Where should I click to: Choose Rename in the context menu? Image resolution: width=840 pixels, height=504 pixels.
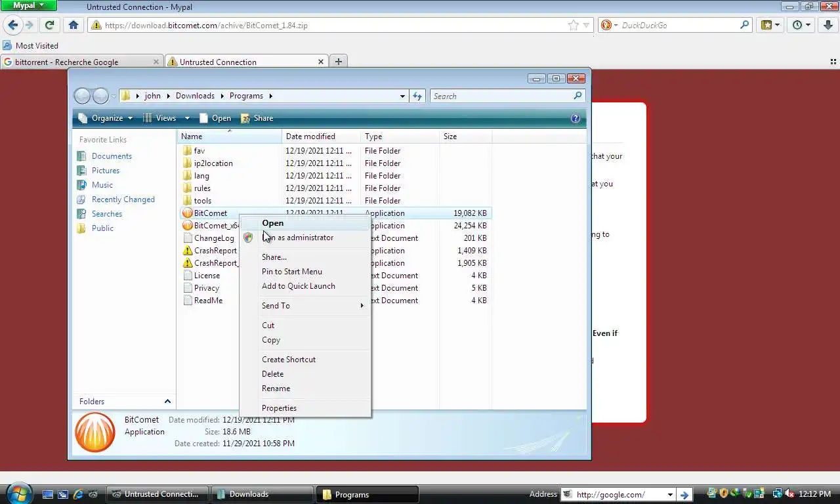[x=305, y=388]
